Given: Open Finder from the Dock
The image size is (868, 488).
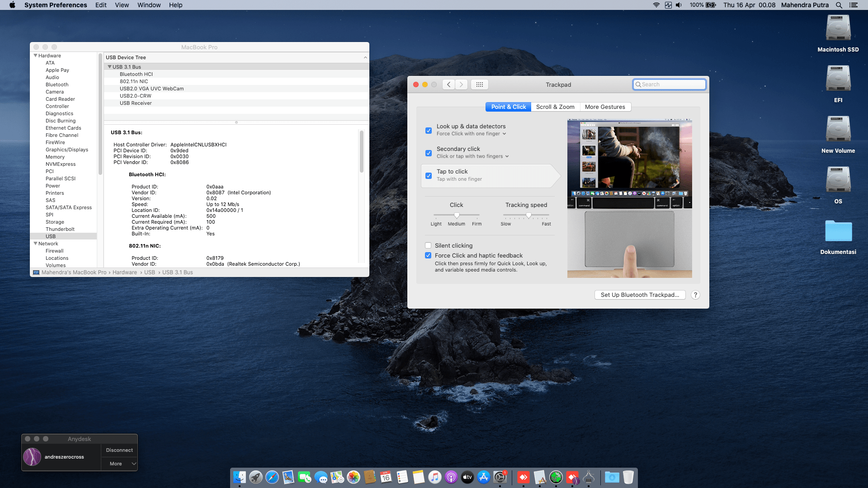Looking at the screenshot, I should pos(239,477).
